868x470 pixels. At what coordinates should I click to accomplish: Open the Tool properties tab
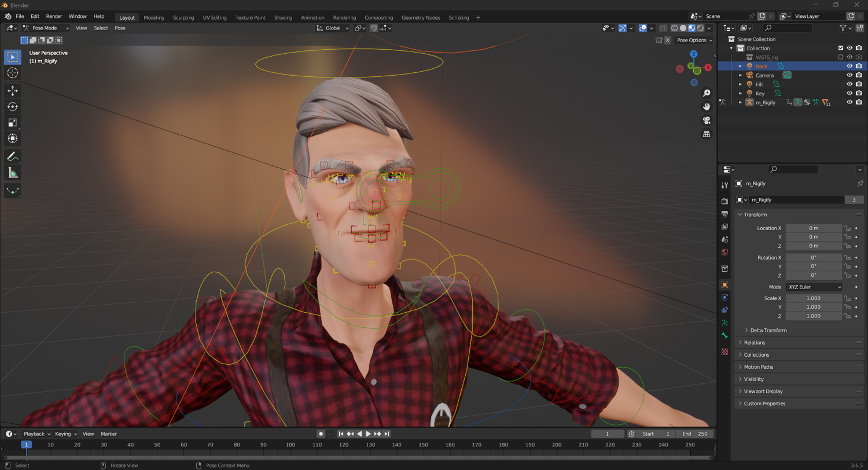point(724,185)
